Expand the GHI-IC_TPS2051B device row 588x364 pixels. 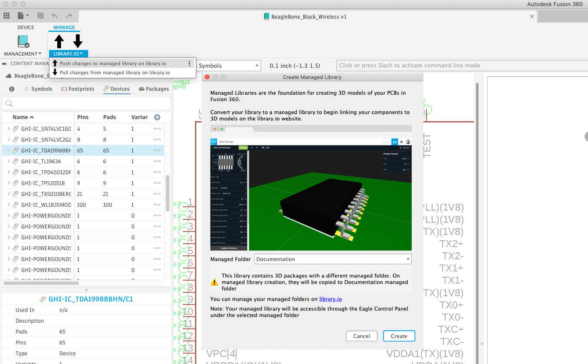(x=9, y=183)
